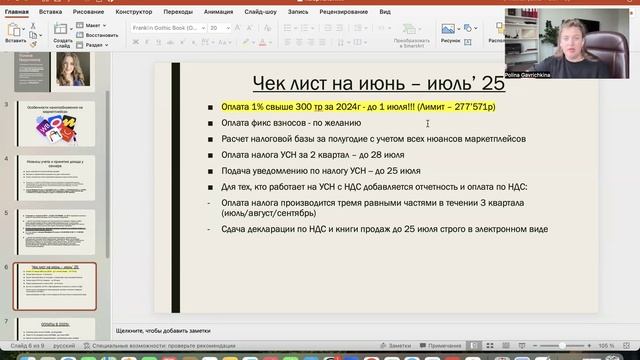Toggle center text alignment
Image resolution: width=640 pixels, height=360 pixels.
pos(299,42)
